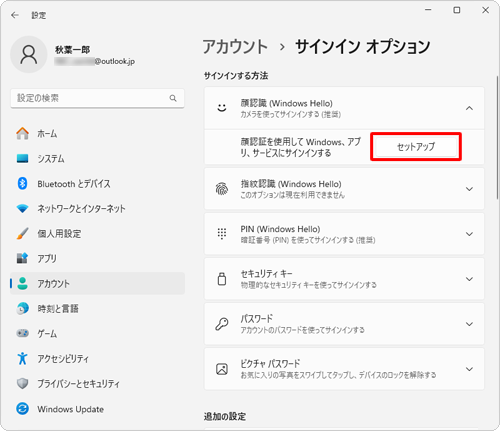Click the search magnifier icon
500x431 pixels.
click(173, 98)
